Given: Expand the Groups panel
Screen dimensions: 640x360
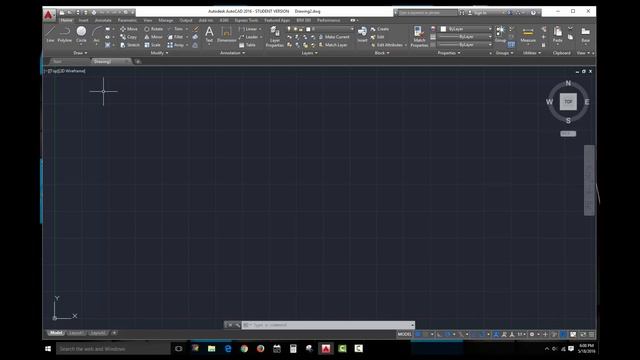Looking at the screenshot, I should [504, 53].
